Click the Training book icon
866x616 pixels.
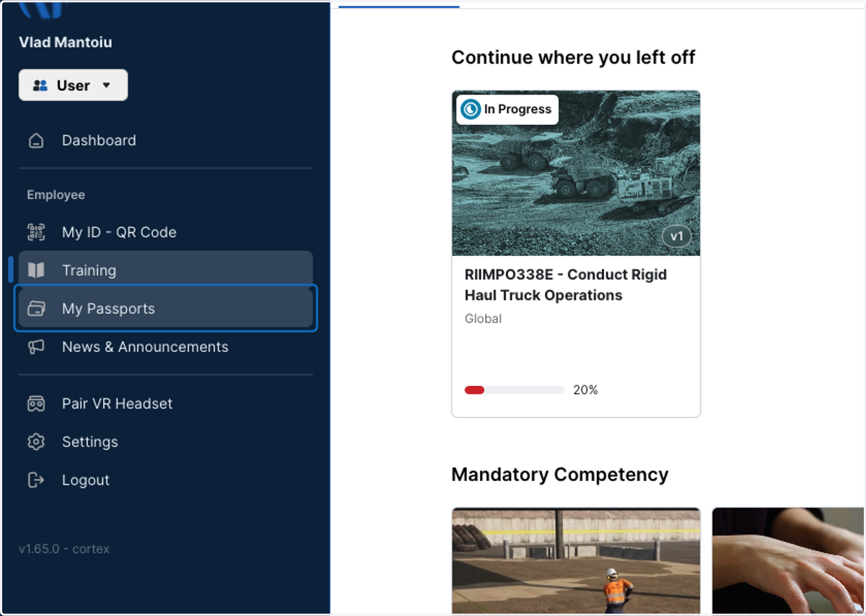(36, 270)
